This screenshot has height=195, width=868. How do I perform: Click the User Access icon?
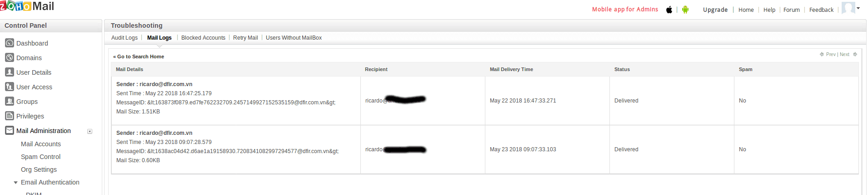[x=10, y=87]
